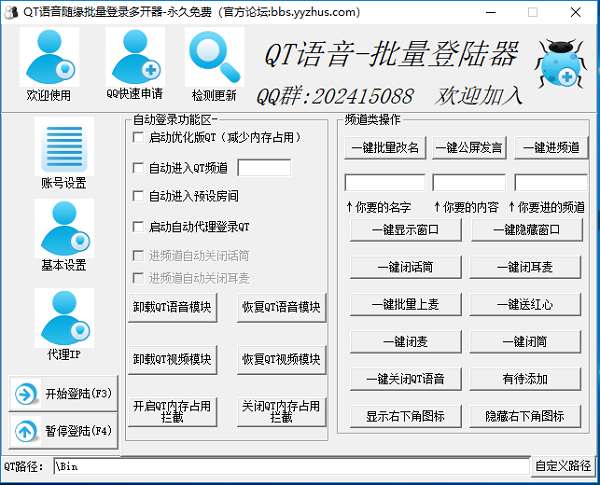Image resolution: width=600 pixels, height=485 pixels.
Task: Click 一键显示窗口 button
Action: click(406, 230)
